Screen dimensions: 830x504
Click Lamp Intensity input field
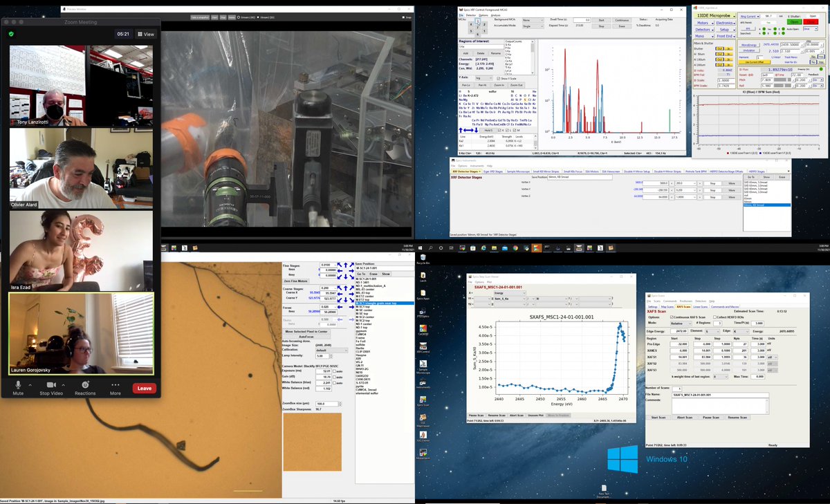tap(323, 356)
